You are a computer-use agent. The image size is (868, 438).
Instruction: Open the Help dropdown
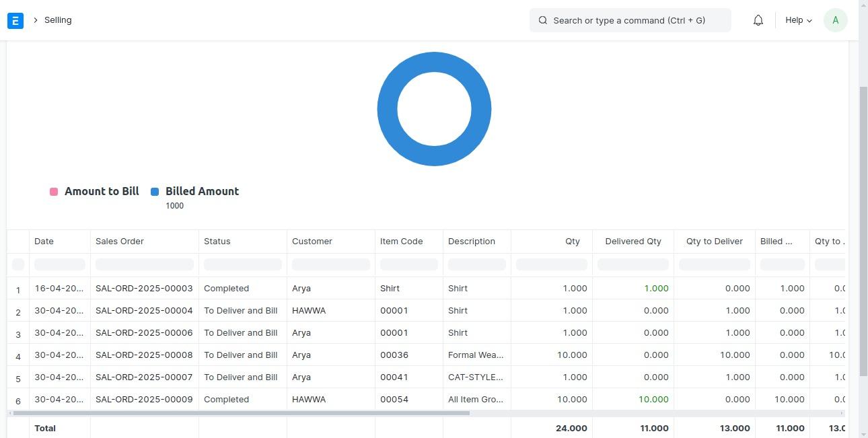tap(798, 20)
